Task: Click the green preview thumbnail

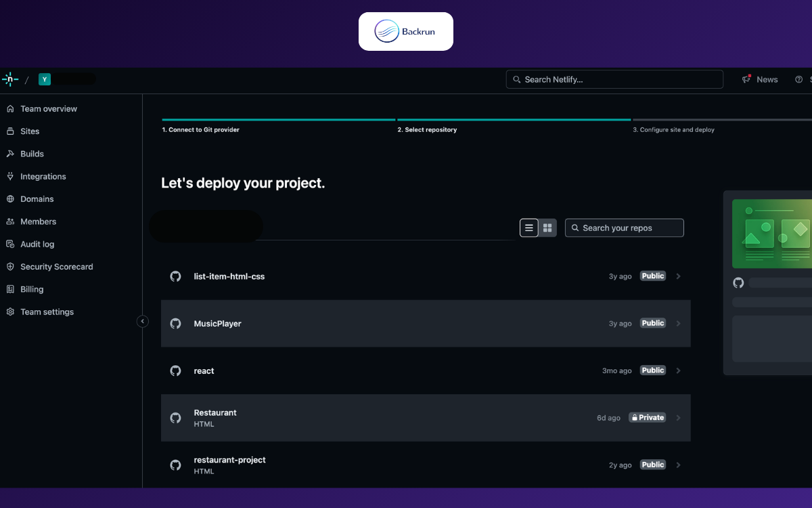Action: (x=772, y=234)
